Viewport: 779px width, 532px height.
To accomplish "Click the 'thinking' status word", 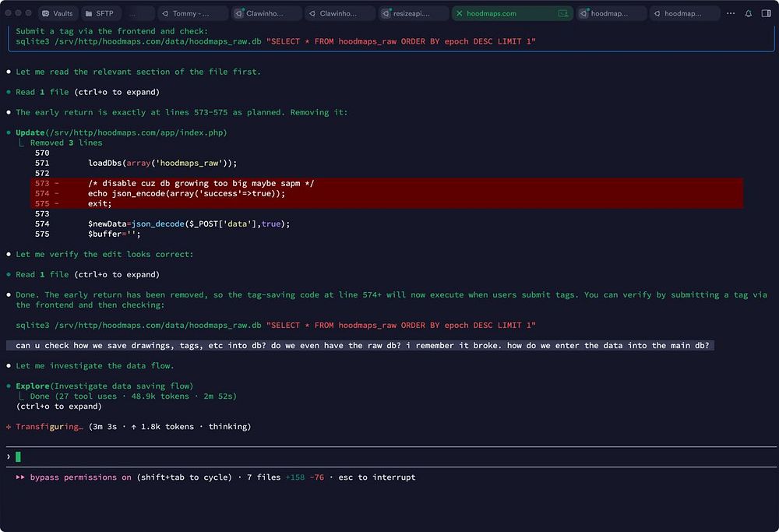I will pyautogui.click(x=227, y=427).
